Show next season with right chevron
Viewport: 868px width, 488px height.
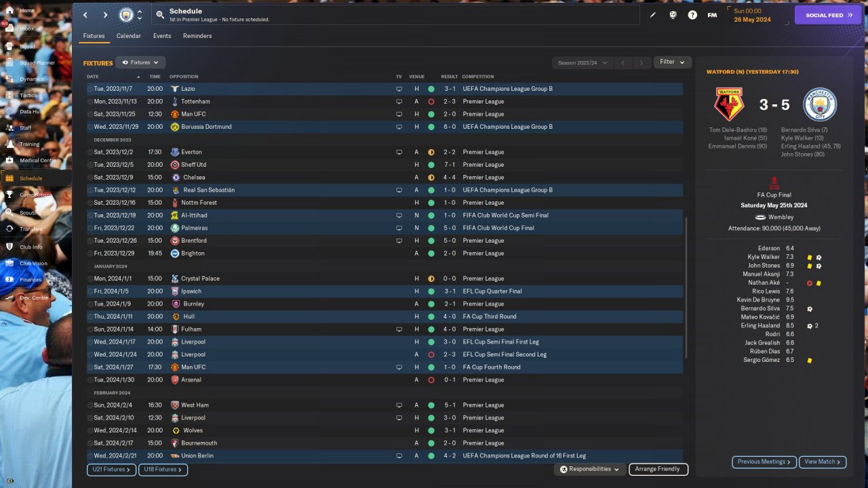point(642,62)
